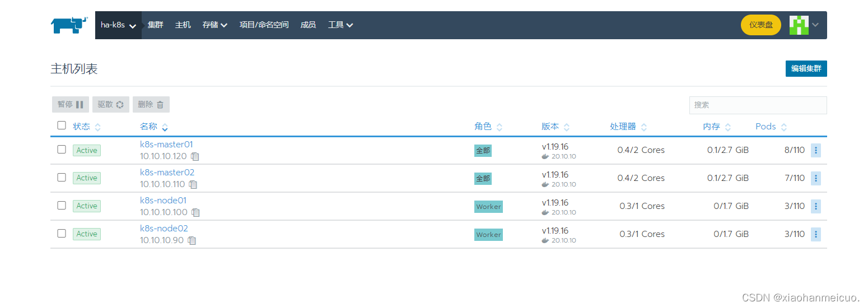Sort by 版本 column
Screen dimensions: 868x307
556,127
